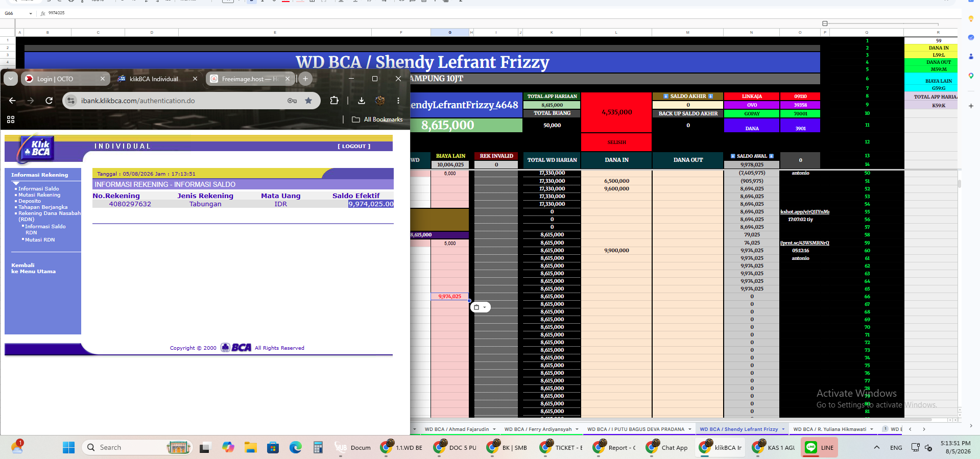Select the account number 4080297632

130,204
